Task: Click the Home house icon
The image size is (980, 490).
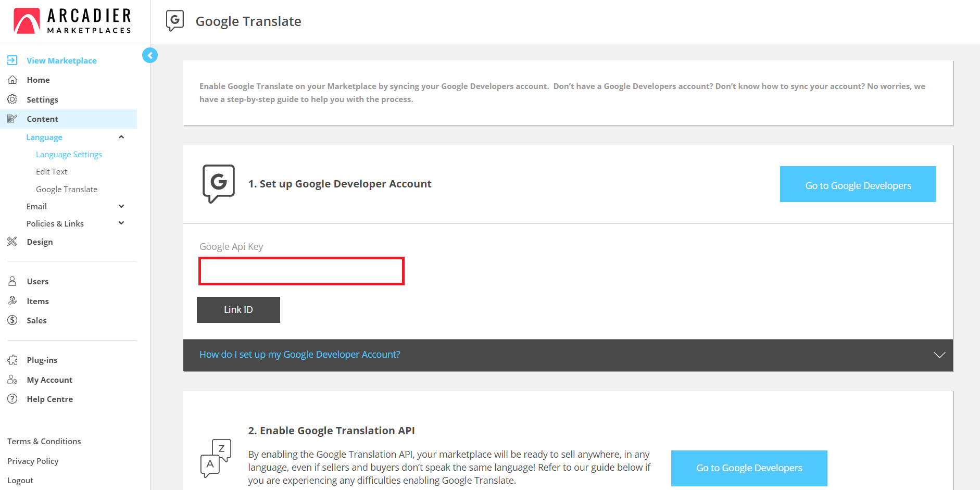Action: tap(12, 80)
